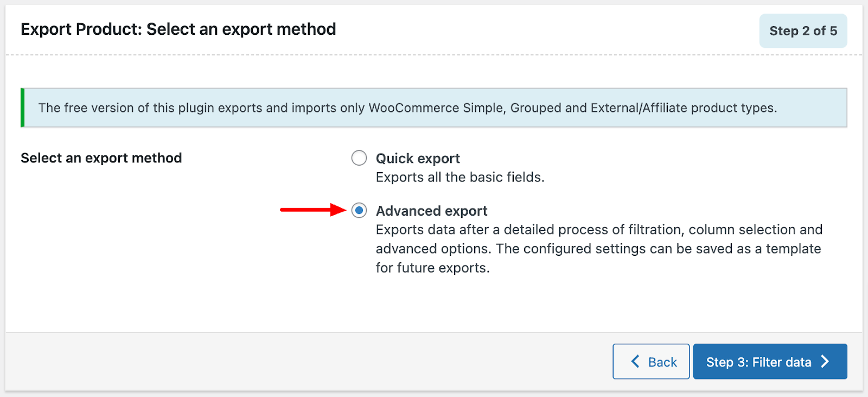Proceed to Step 3: Filter data

(758, 362)
